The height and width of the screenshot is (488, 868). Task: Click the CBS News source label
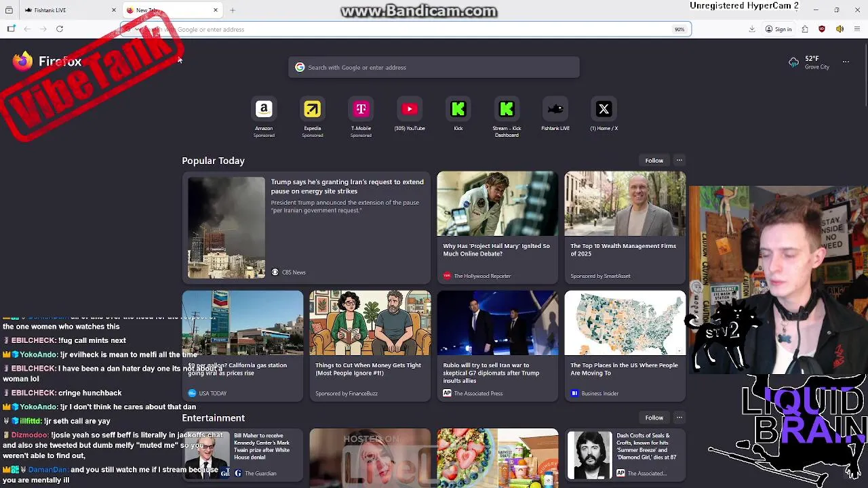pos(294,272)
